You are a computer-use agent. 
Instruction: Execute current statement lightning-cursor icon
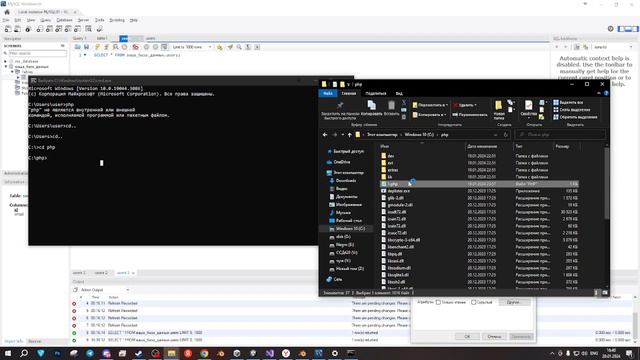106,47
